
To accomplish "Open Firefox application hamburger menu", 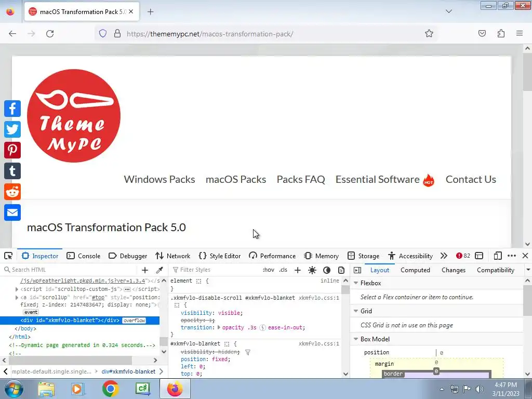I will [520, 33].
